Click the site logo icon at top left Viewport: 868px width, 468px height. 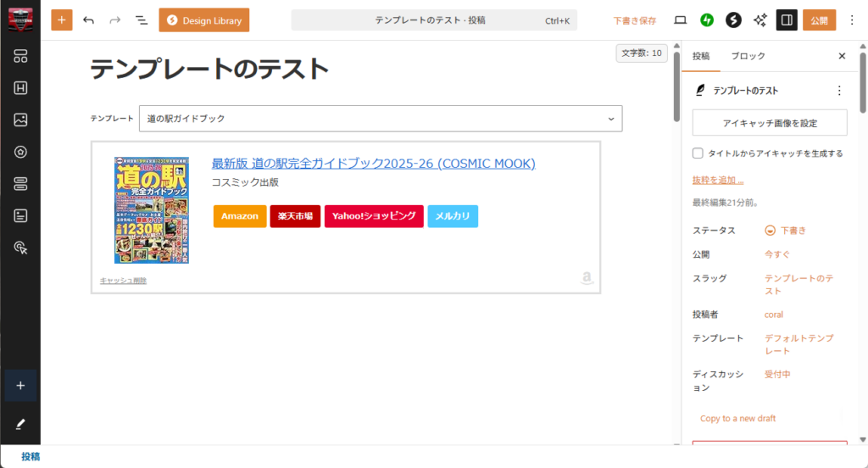click(x=20, y=20)
